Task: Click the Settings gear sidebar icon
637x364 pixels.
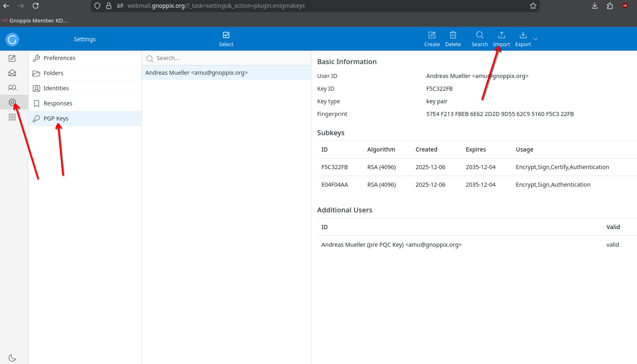Action: [x=12, y=103]
